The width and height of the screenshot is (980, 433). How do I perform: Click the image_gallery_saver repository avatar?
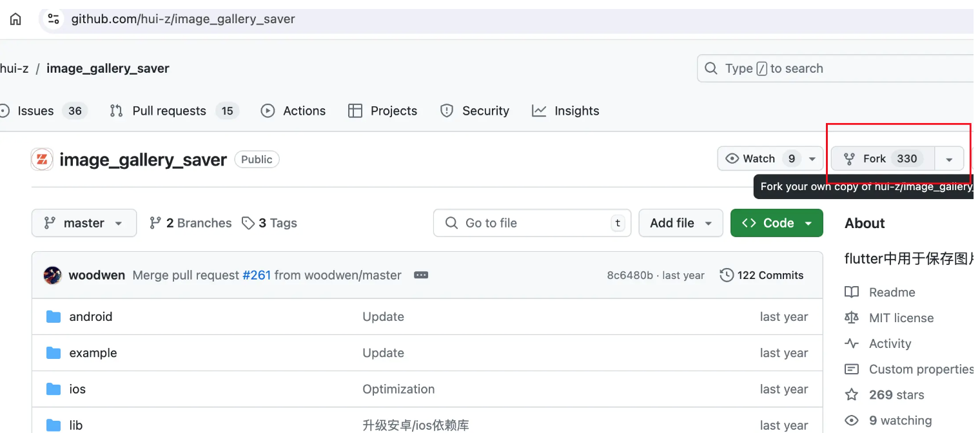pos(42,160)
